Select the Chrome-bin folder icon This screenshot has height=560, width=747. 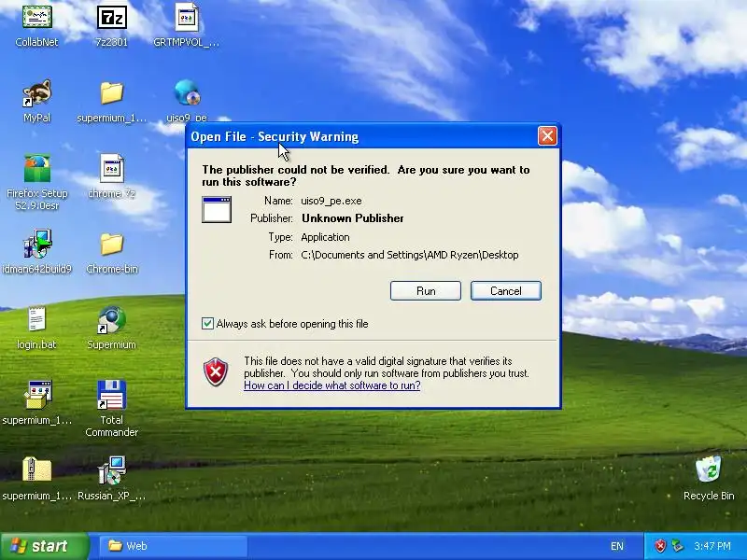111,244
